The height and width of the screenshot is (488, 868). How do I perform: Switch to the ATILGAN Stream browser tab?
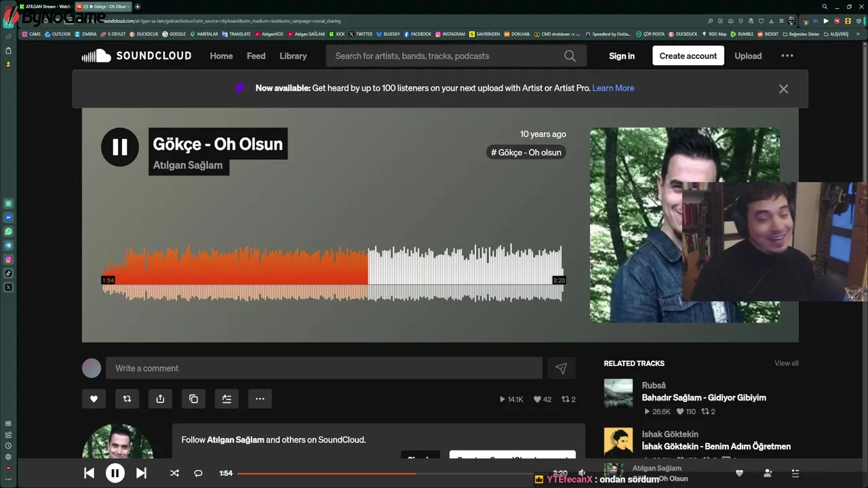tap(45, 6)
